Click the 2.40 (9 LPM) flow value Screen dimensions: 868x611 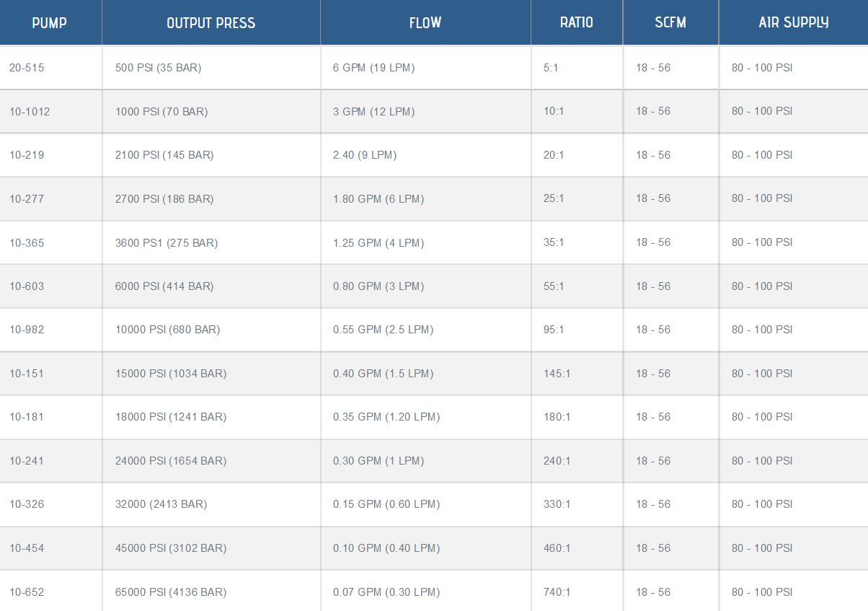point(365,155)
